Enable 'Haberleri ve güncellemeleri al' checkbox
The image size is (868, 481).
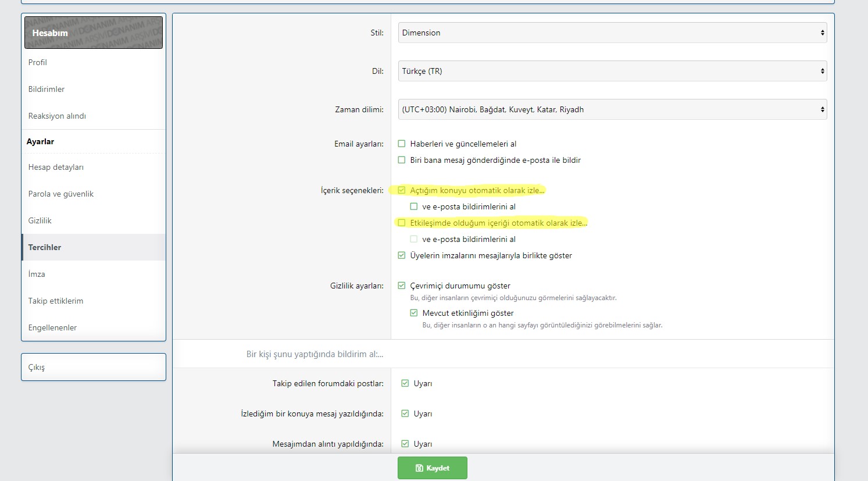point(402,144)
